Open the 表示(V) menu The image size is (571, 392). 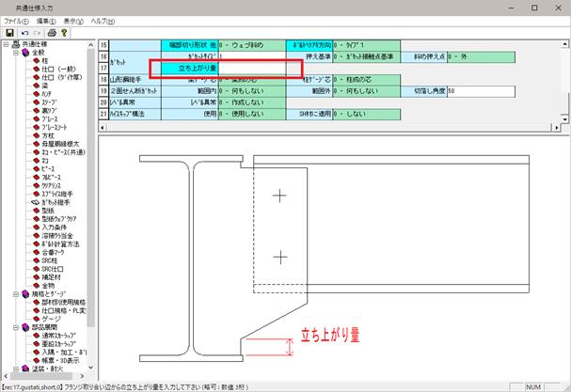click(x=73, y=22)
